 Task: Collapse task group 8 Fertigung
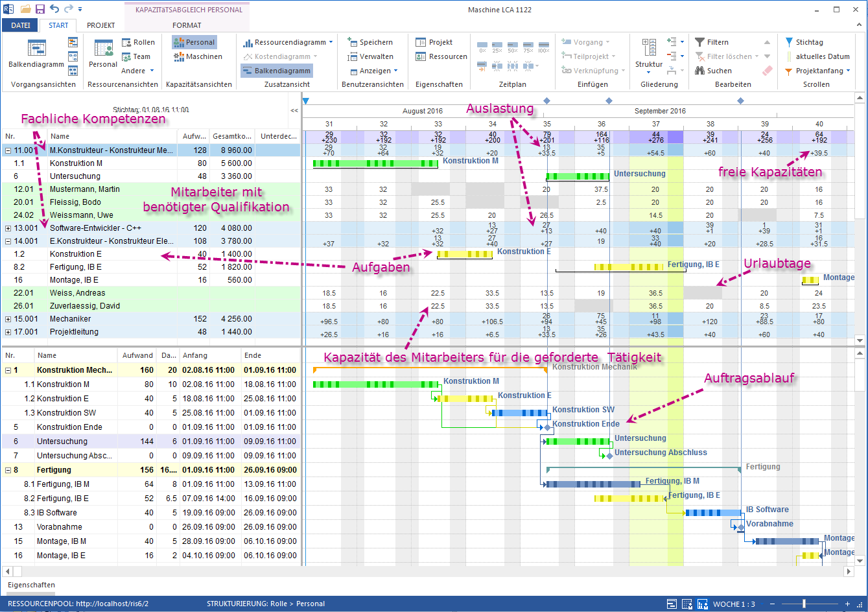click(x=7, y=470)
